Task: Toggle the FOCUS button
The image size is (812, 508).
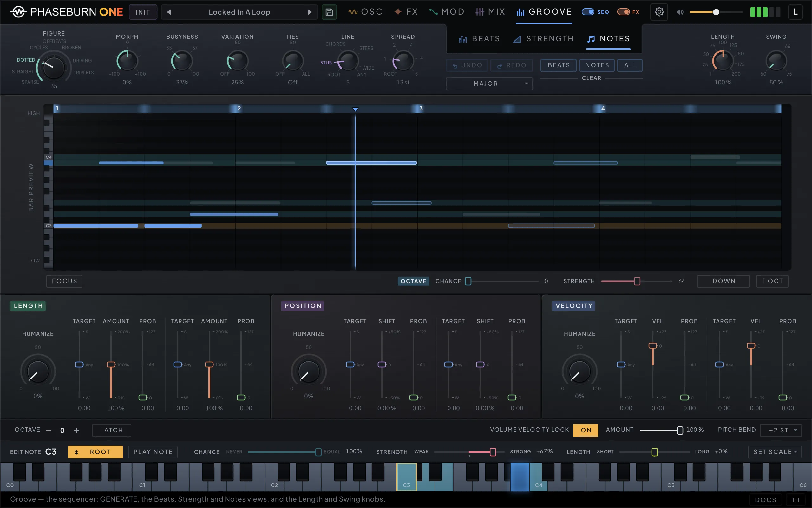Action: coord(64,281)
